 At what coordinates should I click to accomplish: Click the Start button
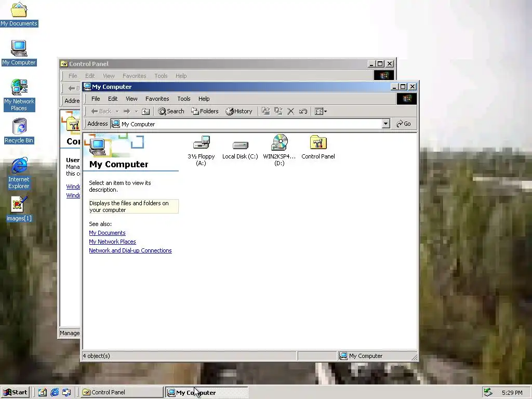[16, 392]
